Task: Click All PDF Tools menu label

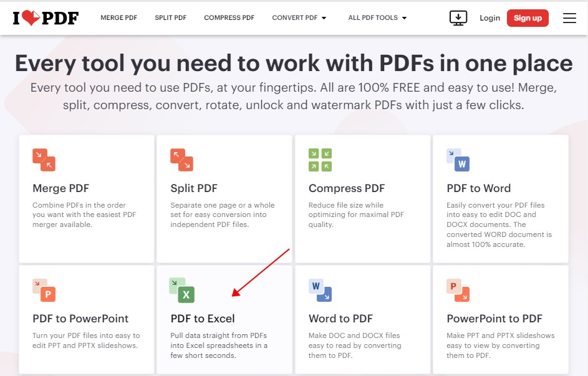Action: click(373, 17)
